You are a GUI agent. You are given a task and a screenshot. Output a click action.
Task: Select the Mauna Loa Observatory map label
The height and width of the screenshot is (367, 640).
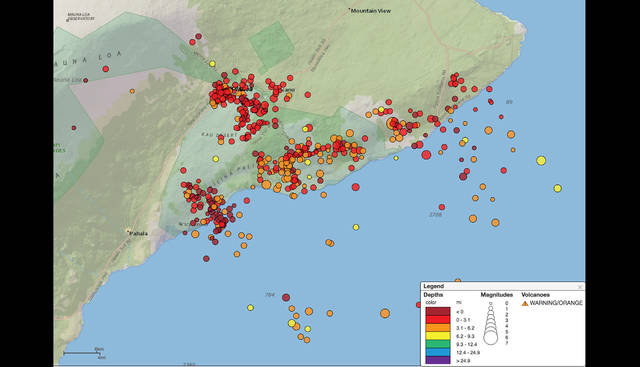point(80,17)
